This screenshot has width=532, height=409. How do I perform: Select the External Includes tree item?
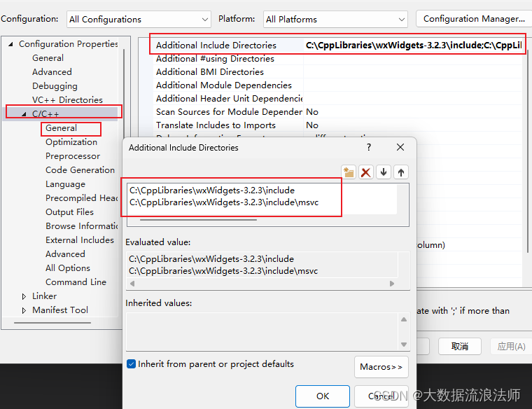coord(80,240)
